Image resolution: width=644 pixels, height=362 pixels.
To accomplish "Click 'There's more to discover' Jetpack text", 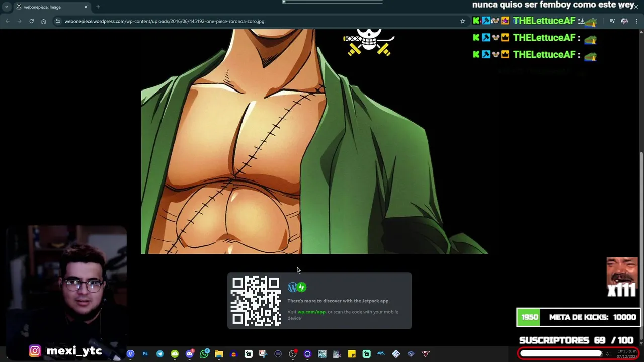I will (x=339, y=301).
